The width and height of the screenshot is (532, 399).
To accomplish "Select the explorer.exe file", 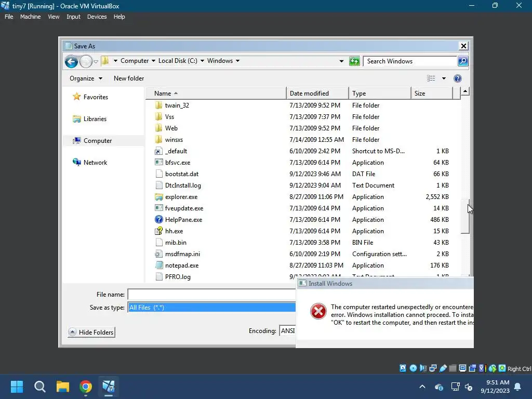I will coord(181,197).
